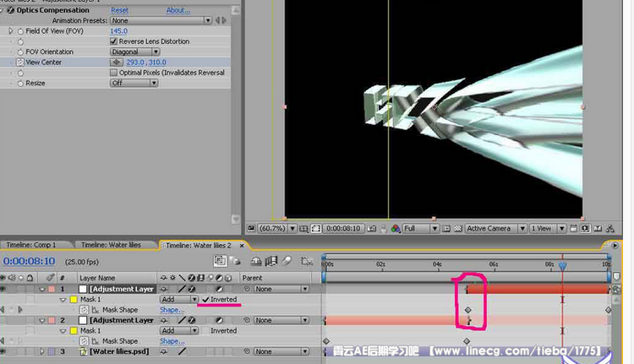Image resolution: width=634 pixels, height=364 pixels.
Task: Open the comp flowchart icon in the viewer bar
Action: 610,229
